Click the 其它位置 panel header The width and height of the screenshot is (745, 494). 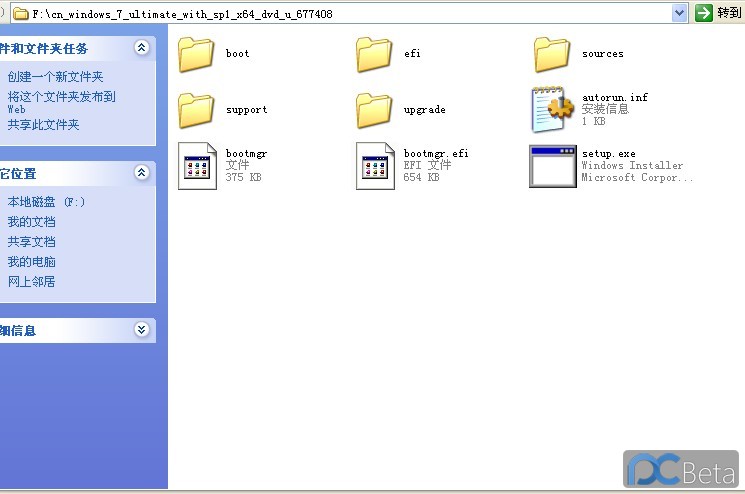point(77,173)
